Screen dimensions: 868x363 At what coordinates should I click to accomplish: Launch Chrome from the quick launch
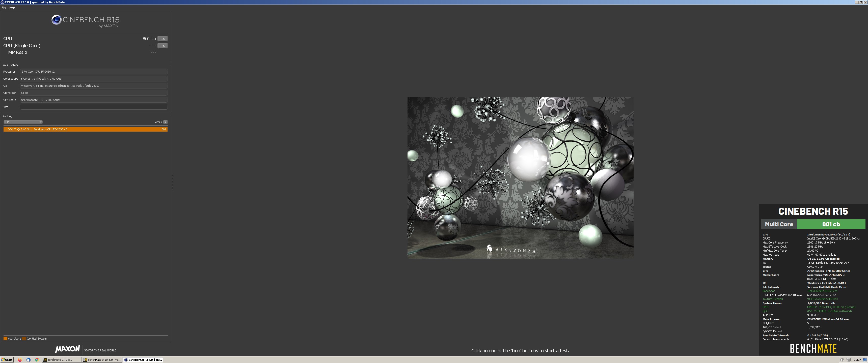[37, 360]
